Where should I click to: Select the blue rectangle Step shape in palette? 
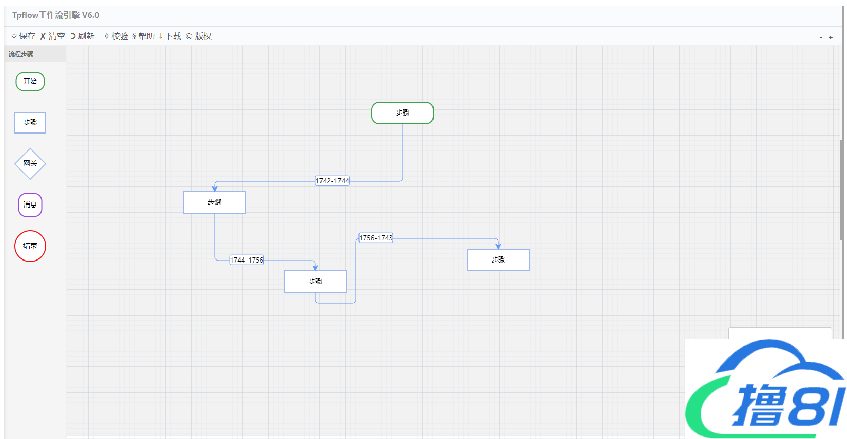(30, 122)
